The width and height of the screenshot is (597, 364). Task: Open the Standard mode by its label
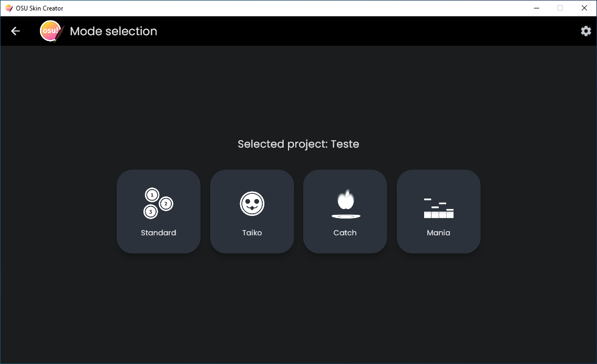[x=158, y=233]
